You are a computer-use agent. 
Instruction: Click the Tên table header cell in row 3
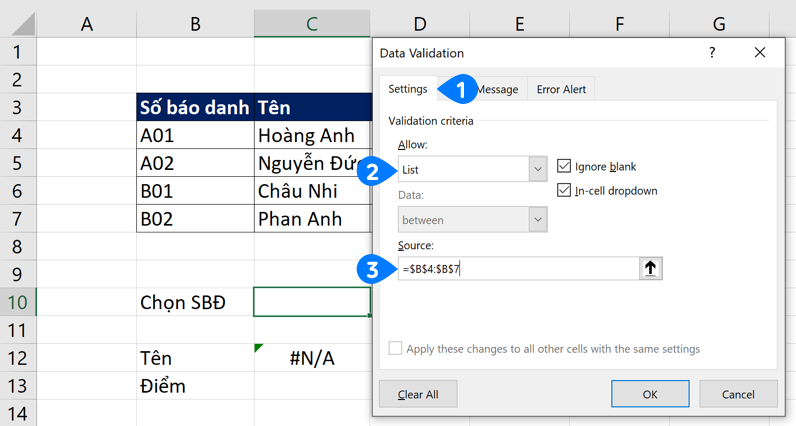(x=313, y=107)
